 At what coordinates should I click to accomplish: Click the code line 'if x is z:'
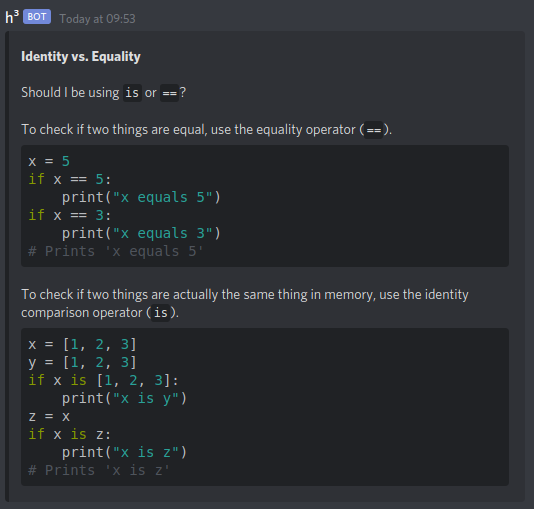(x=70, y=434)
